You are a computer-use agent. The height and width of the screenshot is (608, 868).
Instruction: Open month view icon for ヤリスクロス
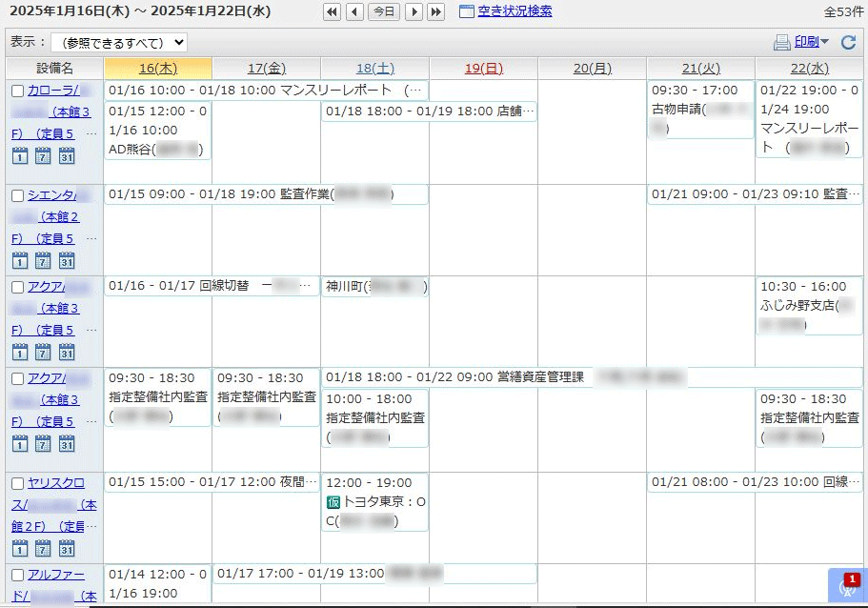(x=67, y=548)
